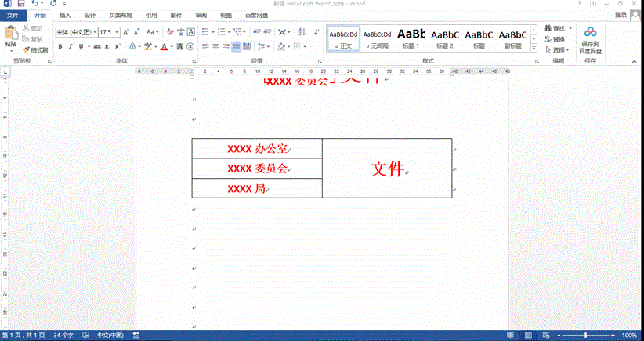Viewport: 644px width, 341px height.
Task: Click the Grow Font icon
Action: coord(126,32)
